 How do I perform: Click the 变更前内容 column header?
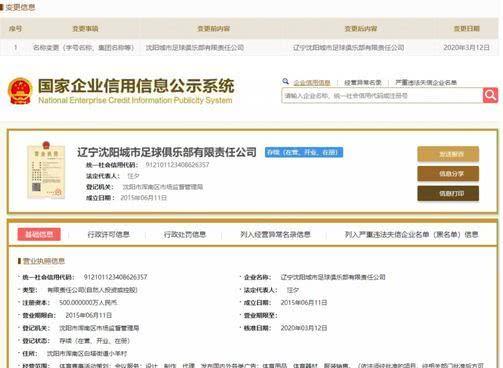[213, 29]
